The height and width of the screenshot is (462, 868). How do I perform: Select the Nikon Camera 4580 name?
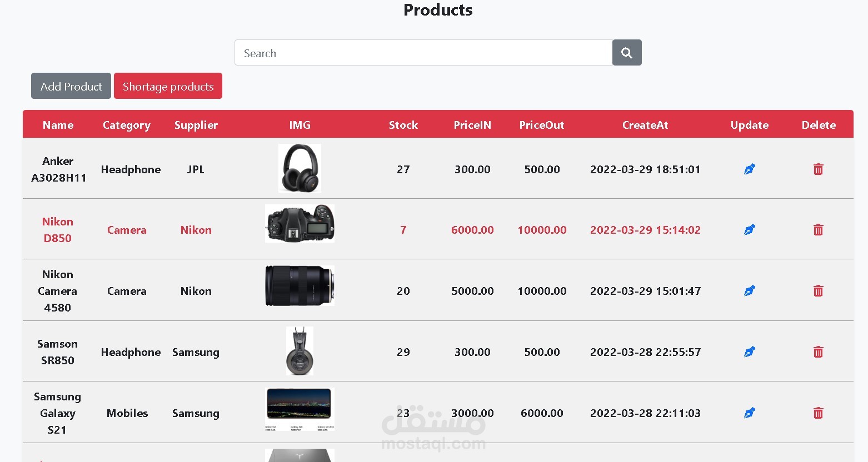(x=58, y=291)
